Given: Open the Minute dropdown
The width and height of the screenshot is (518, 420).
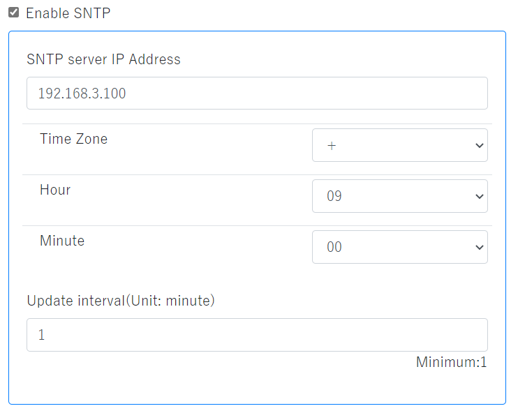Looking at the screenshot, I should tap(399, 247).
